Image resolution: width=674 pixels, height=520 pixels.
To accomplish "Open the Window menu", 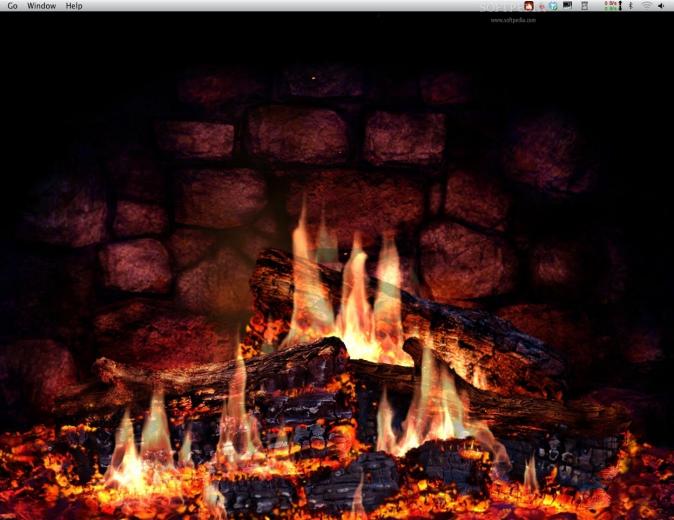I will 41,6.
